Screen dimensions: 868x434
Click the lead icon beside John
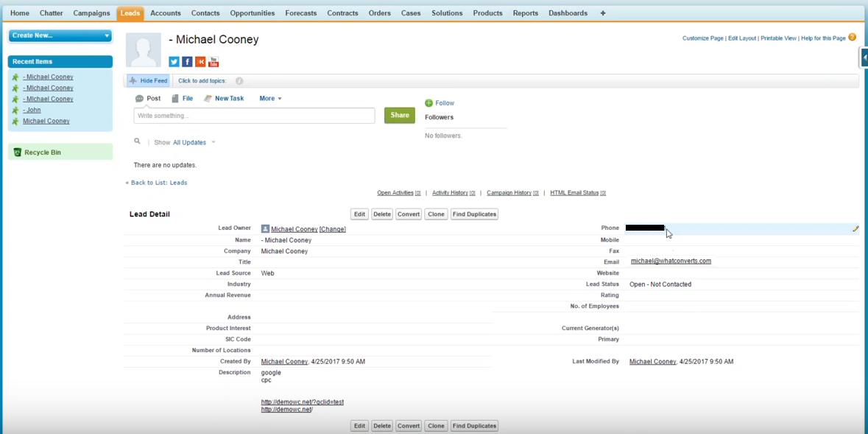click(15, 111)
